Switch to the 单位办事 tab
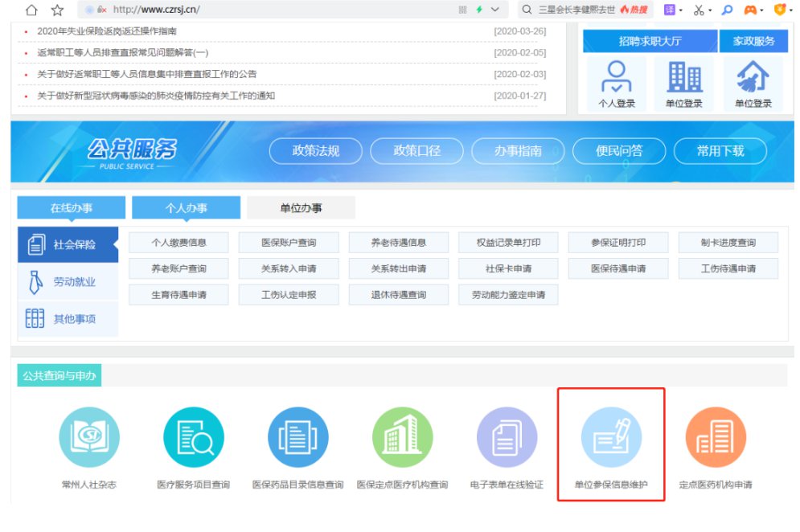Image resolution: width=800 pixels, height=532 pixels. tap(301, 208)
